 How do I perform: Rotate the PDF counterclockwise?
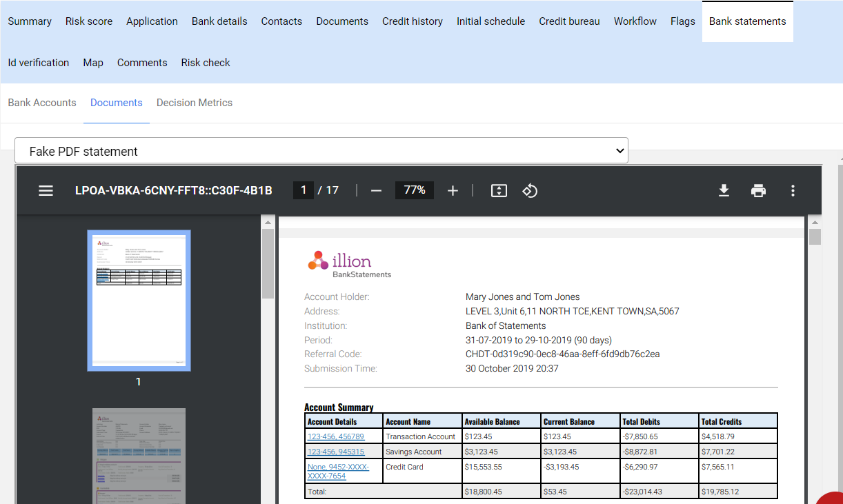click(530, 190)
